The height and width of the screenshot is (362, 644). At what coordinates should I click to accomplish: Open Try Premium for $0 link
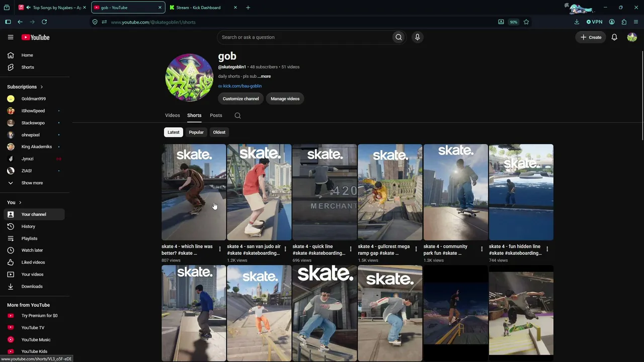(34, 316)
